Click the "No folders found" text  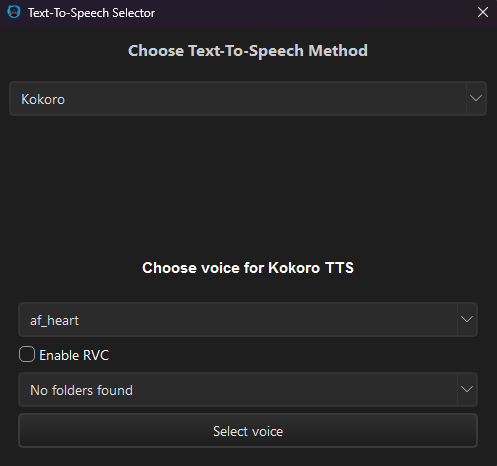click(x=81, y=390)
